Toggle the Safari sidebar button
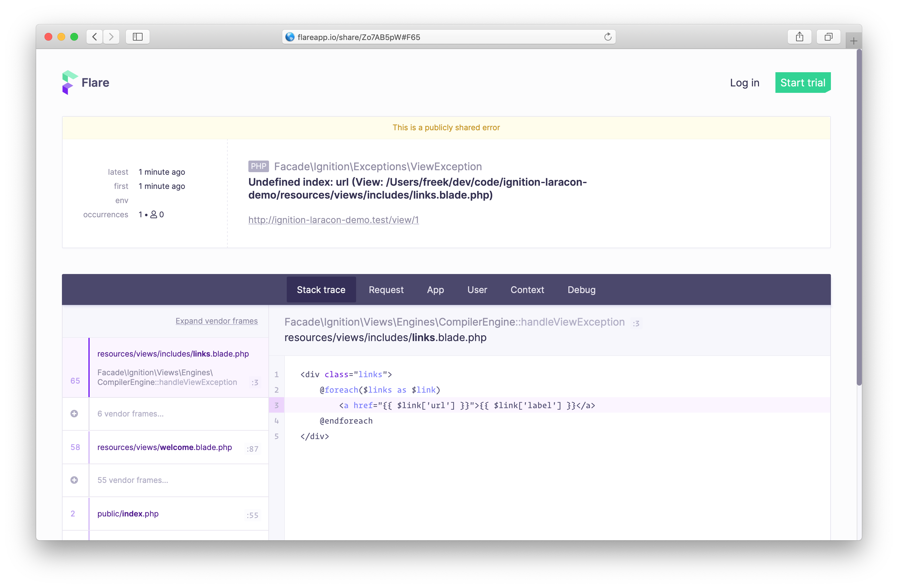Screen dimensions: 898x588 click(x=138, y=36)
